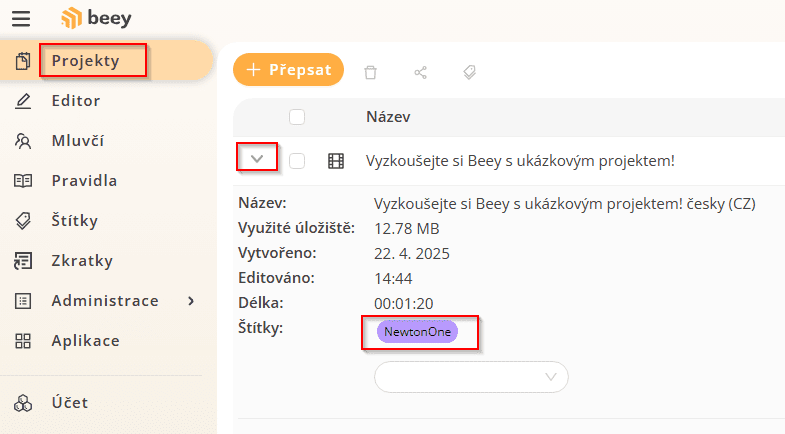
Task: Select Štítky in the sidebar
Action: [x=75, y=221]
